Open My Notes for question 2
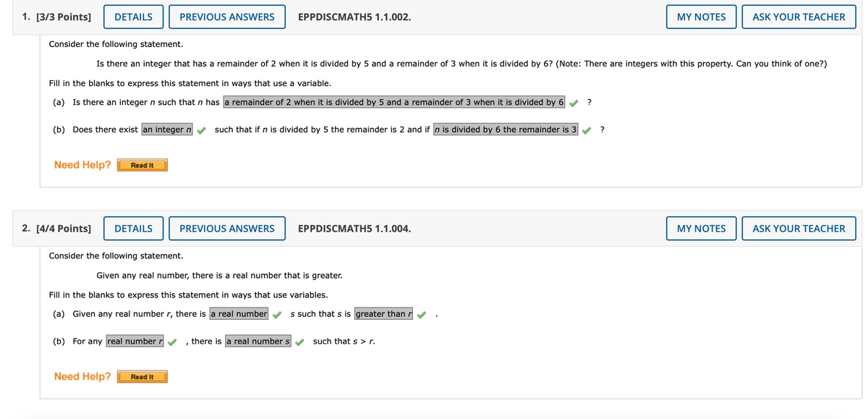The width and height of the screenshot is (868, 419). point(701,229)
